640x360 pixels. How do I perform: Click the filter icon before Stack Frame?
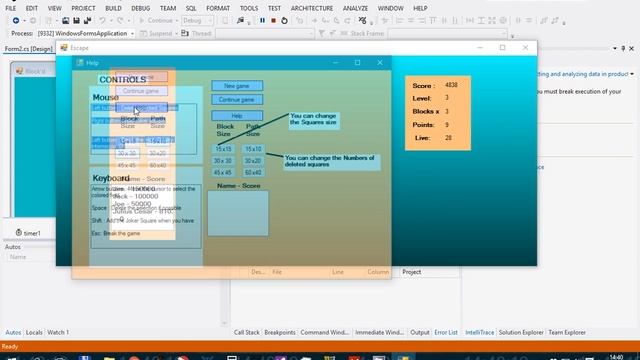pos(322,33)
